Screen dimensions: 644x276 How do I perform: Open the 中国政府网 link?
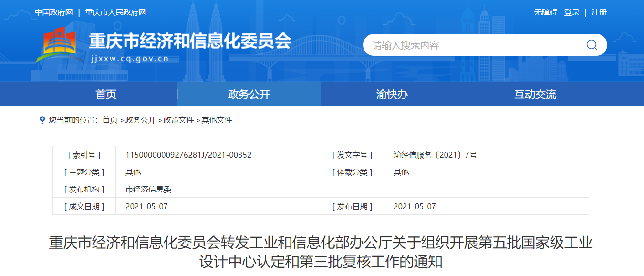click(x=54, y=12)
